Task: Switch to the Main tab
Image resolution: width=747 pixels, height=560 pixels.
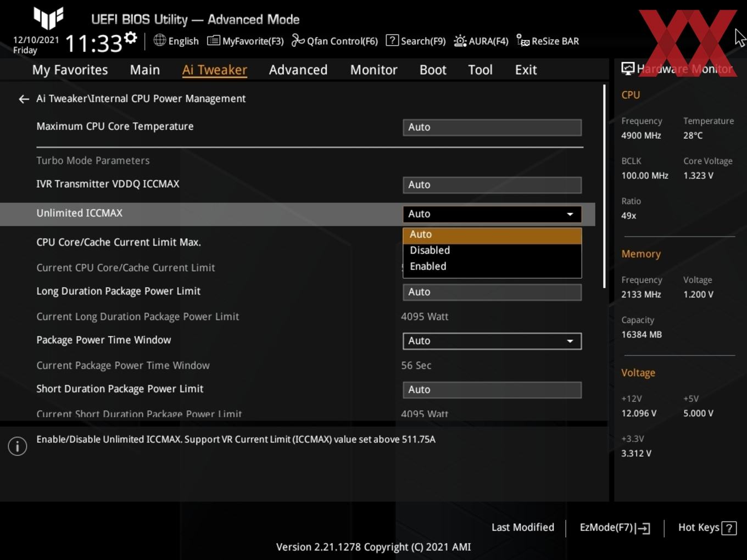Action: pos(145,70)
